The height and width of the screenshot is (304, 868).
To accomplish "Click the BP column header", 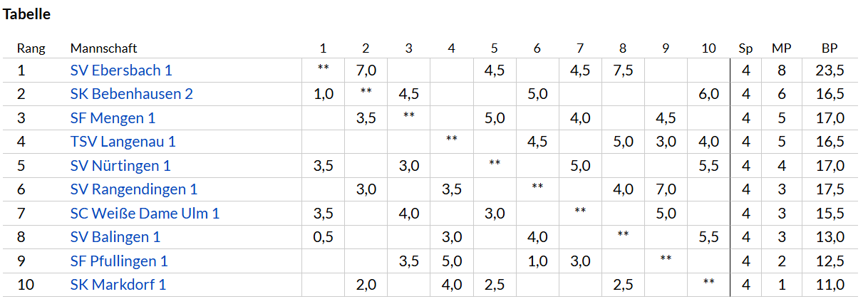I will (x=830, y=48).
